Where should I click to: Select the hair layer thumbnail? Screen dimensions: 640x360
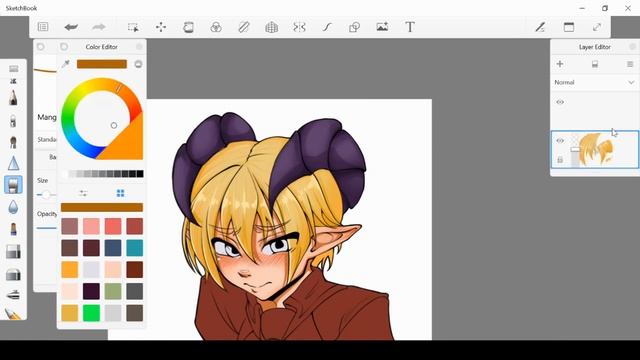(596, 149)
